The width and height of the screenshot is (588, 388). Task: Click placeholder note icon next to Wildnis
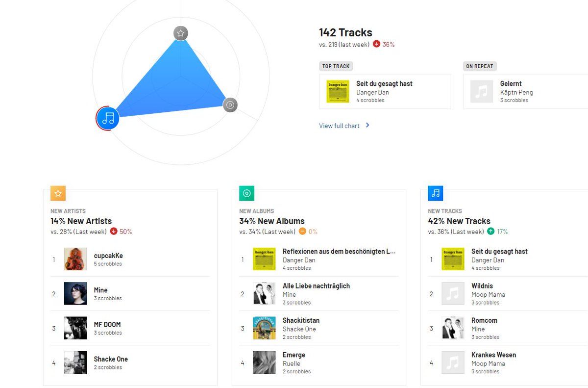point(453,293)
